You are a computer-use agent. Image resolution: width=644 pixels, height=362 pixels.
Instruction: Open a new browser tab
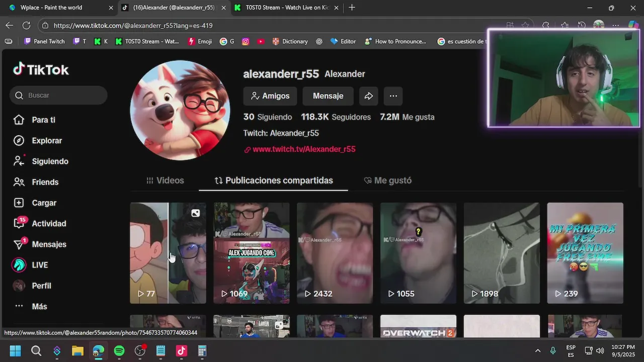tap(352, 8)
